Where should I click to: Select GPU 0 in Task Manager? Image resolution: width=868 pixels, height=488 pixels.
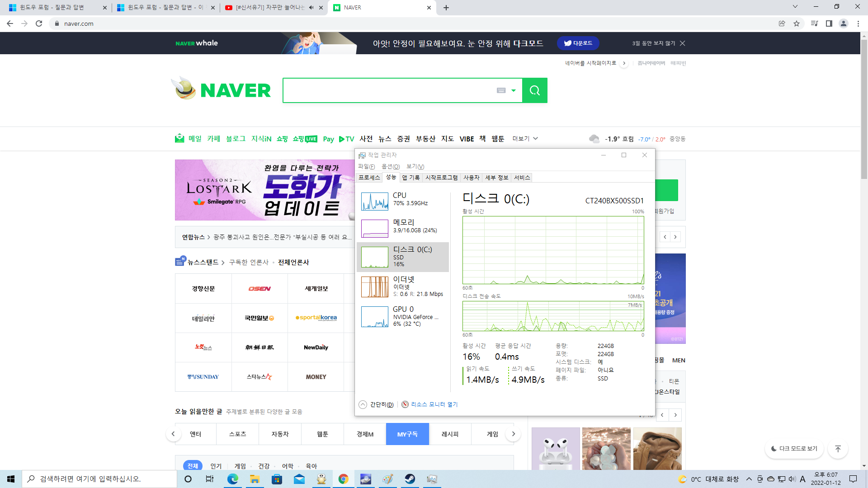[402, 316]
